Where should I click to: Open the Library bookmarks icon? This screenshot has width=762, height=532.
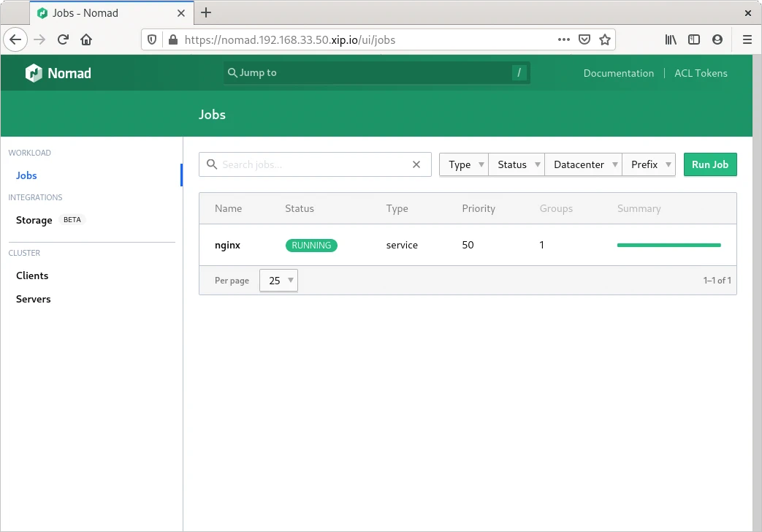[671, 39]
